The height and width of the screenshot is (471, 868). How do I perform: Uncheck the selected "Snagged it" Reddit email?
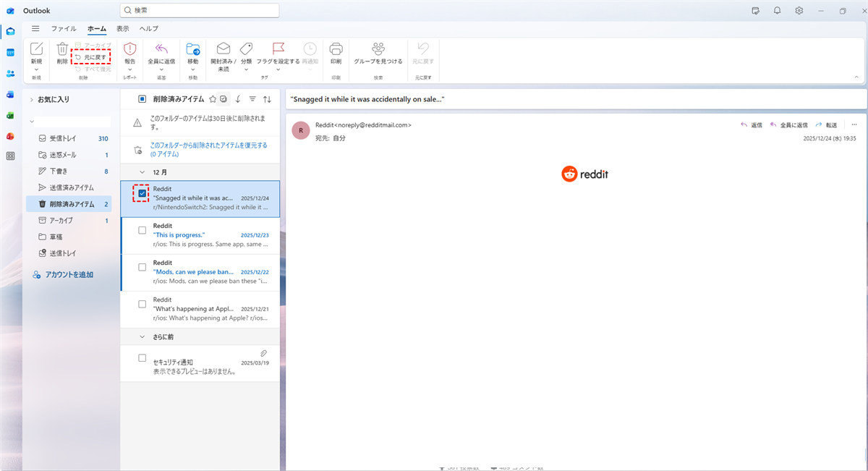[142, 193]
